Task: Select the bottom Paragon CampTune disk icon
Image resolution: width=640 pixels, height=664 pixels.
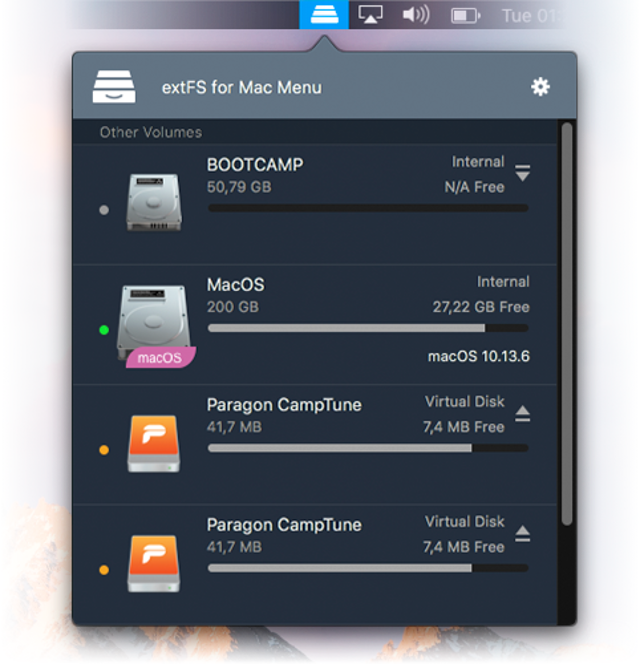Action: 154,564
